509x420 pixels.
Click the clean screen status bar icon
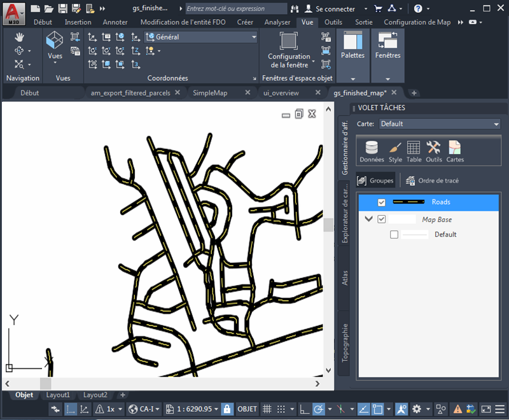[486, 409]
